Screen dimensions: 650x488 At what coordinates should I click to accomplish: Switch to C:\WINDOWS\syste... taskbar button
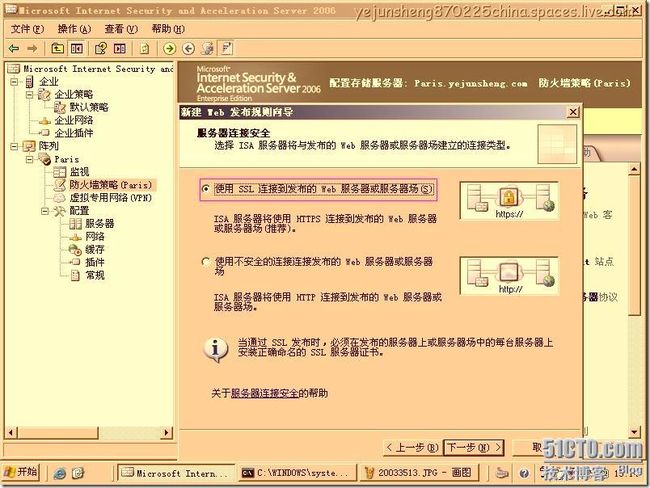click(298, 473)
